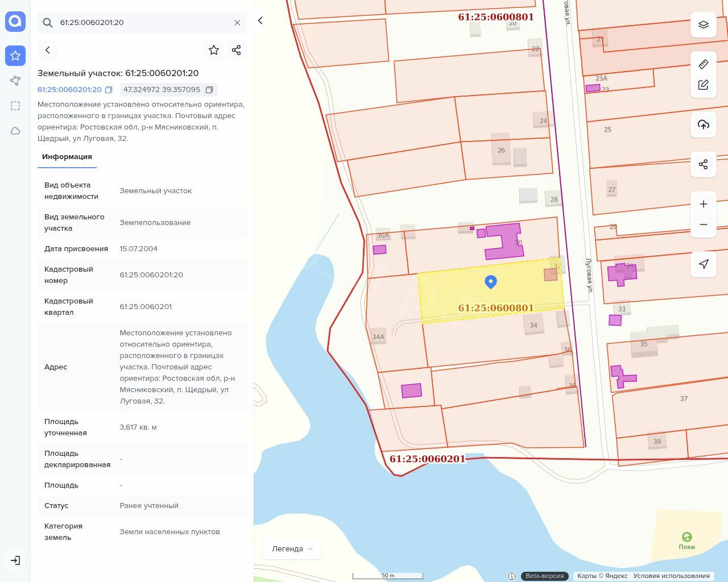Copy cadastral number 61:25:0060201:20
Screen dimensions: 728x582
click(109, 90)
